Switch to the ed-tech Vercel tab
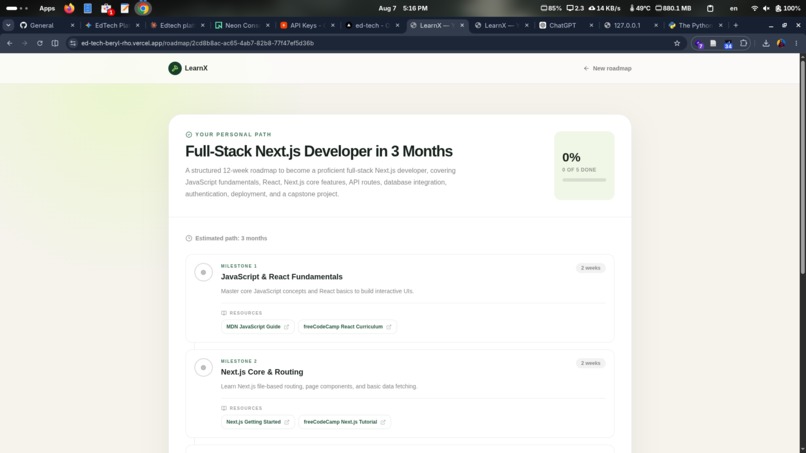Image resolution: width=806 pixels, height=453 pixels. coord(370,25)
